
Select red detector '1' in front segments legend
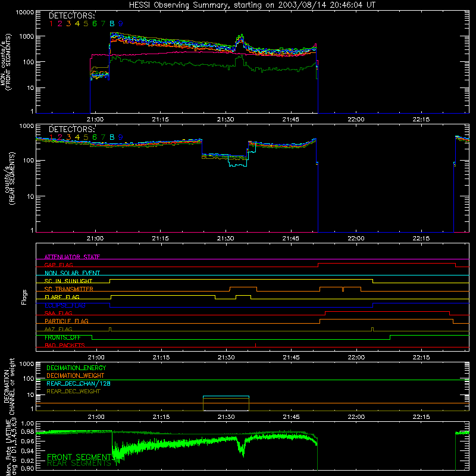51,24
